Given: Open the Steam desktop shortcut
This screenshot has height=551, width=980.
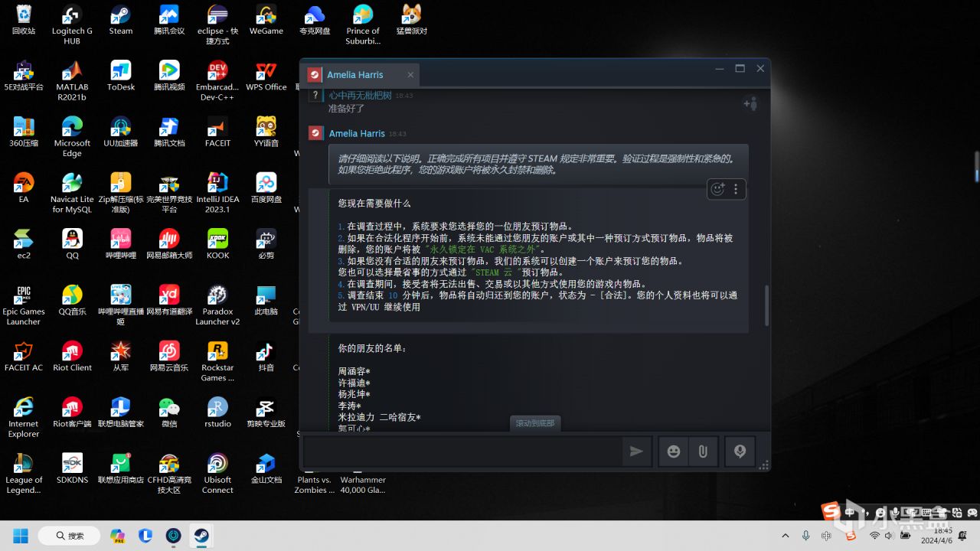Looking at the screenshot, I should pos(121,20).
